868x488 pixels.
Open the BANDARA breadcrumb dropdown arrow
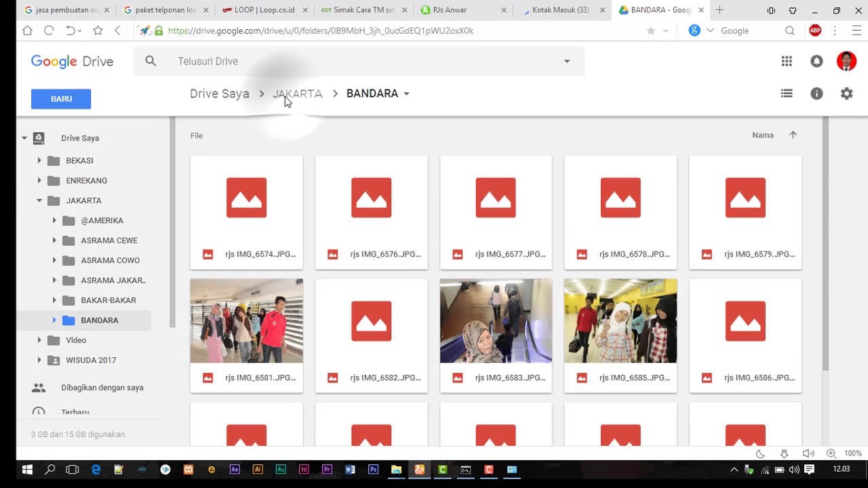pyautogui.click(x=406, y=94)
